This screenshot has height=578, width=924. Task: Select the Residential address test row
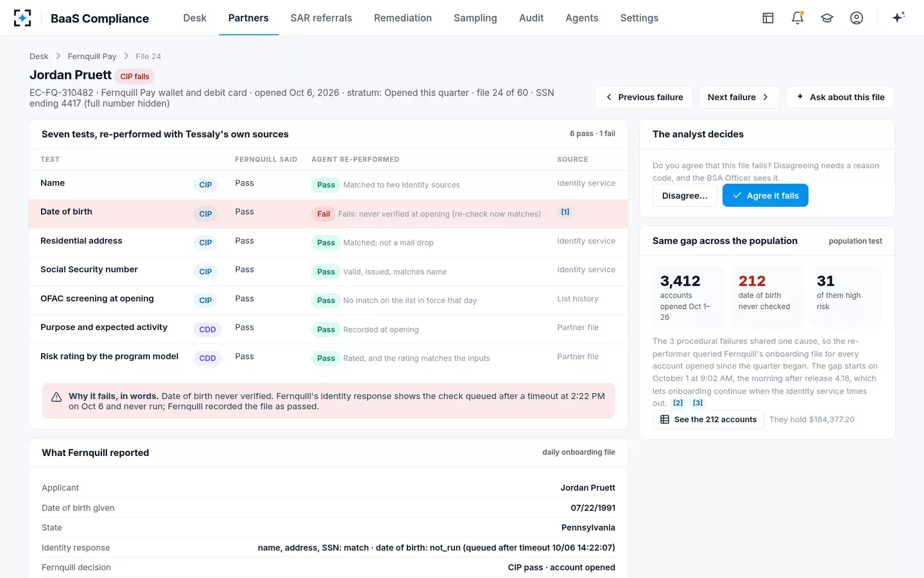click(x=329, y=243)
